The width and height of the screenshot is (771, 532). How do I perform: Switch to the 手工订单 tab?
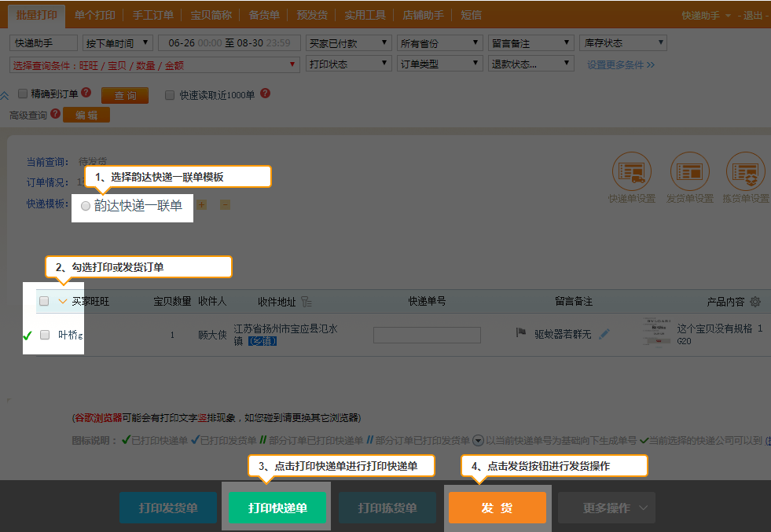(x=153, y=15)
